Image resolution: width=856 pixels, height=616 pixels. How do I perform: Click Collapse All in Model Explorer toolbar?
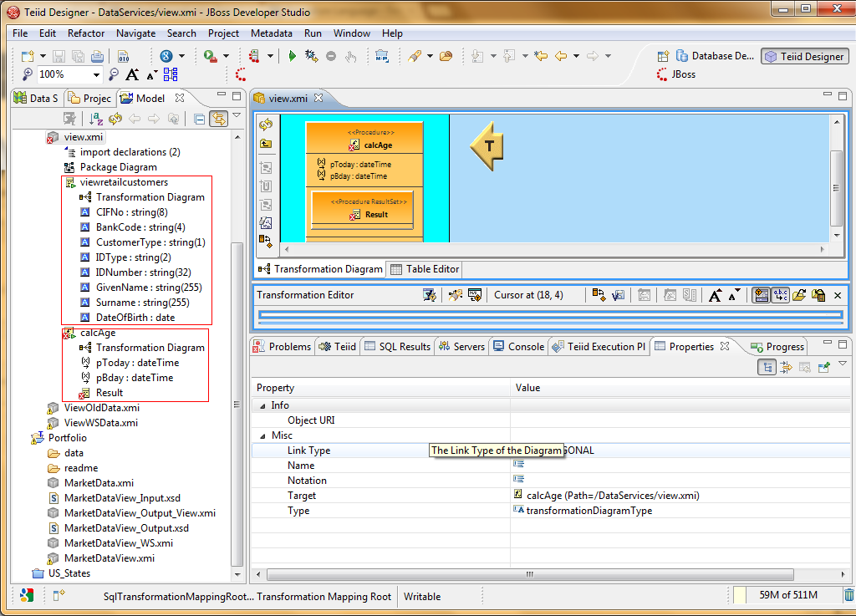[199, 119]
